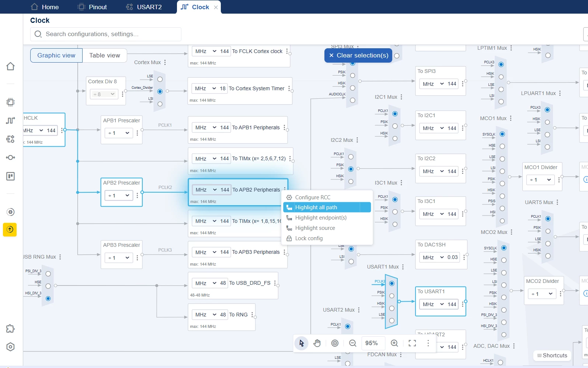Screen dimensions: 588x368
Task: Click the board layout icon in left sidebar
Action: tap(10, 176)
